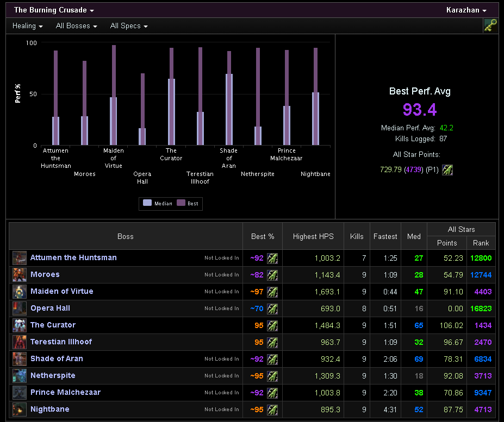Open Maiden of Virtue boss link
The height and width of the screenshot is (422, 504).
(62, 291)
